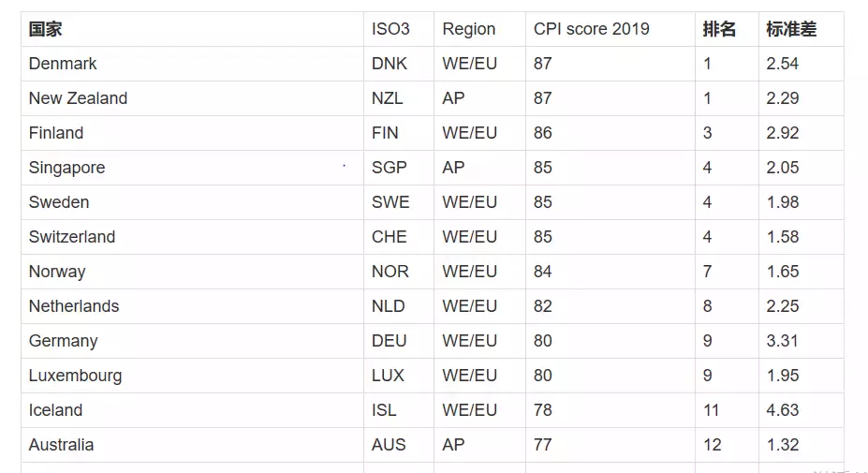Click the CHE ISO3 code cell
Image resolution: width=868 pixels, height=473 pixels.
click(x=390, y=237)
